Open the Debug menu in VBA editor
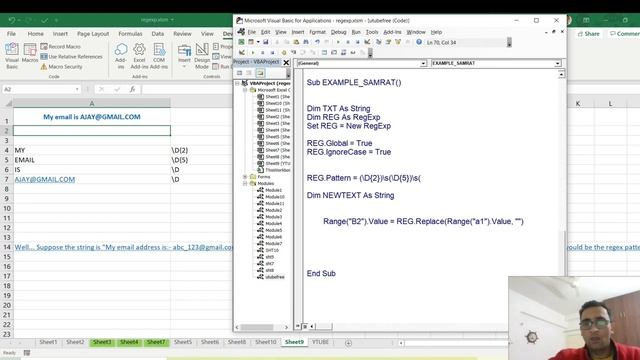This screenshot has height=360, width=640. (338, 32)
